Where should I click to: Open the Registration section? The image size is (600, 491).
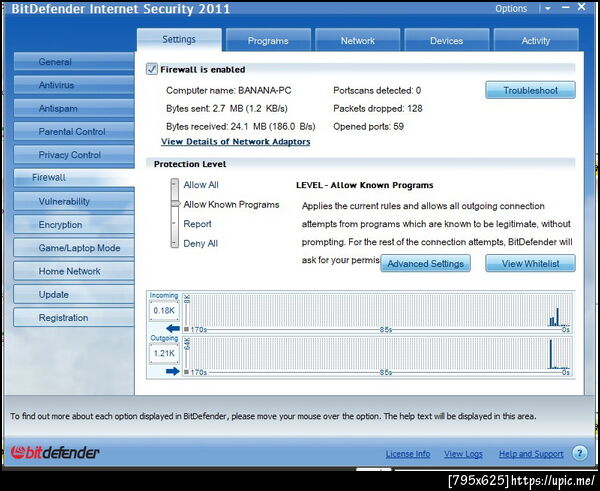tap(74, 317)
